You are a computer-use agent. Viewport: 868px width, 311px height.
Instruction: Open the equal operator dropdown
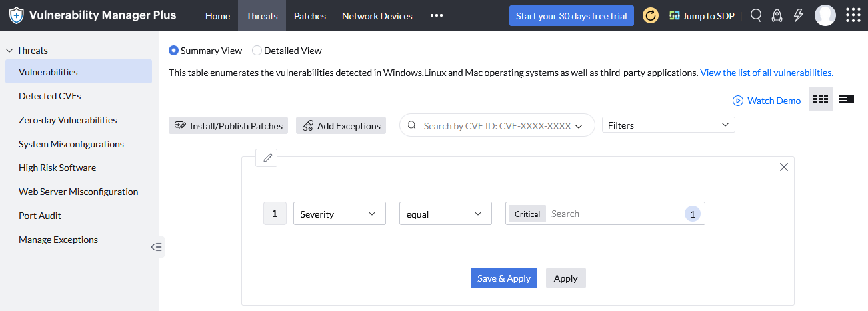point(445,214)
